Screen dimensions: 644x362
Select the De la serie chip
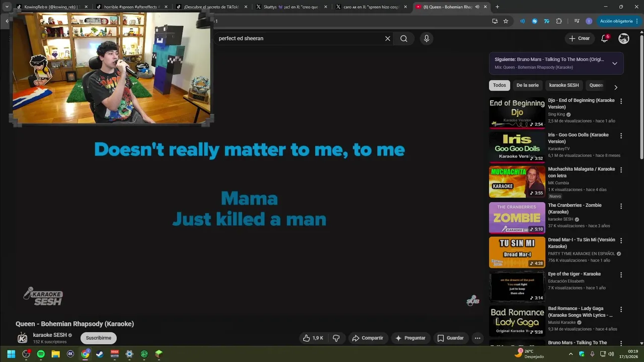coord(527,85)
